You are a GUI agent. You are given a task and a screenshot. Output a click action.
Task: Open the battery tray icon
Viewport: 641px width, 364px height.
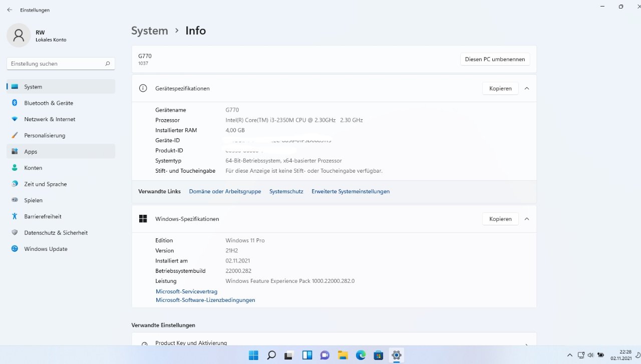600,355
